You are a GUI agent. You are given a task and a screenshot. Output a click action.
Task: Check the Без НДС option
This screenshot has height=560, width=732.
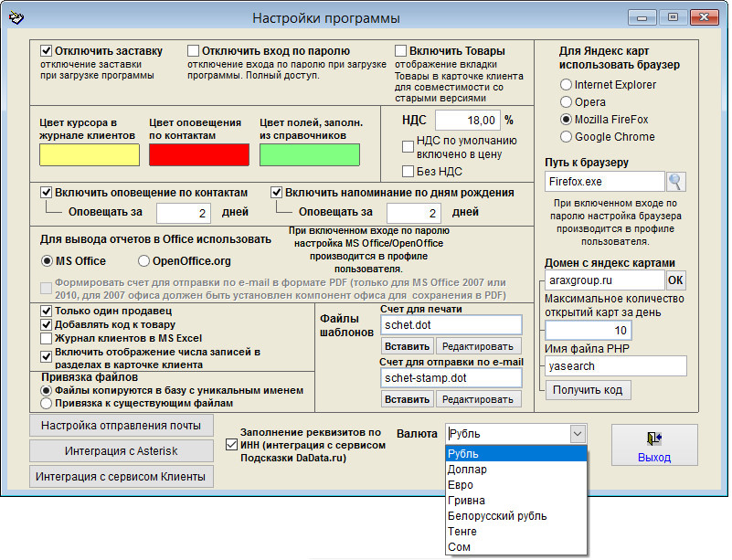coord(408,171)
